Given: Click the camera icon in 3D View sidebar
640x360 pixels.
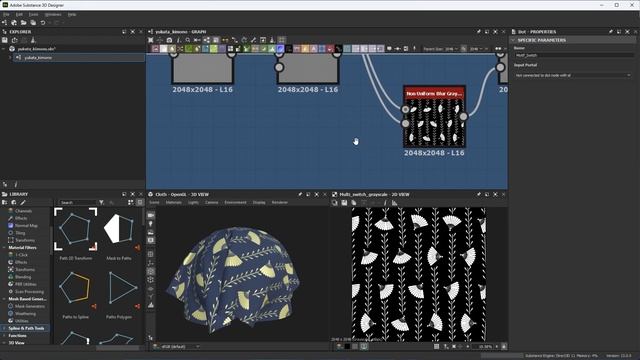Looking at the screenshot, I should click(151, 215).
